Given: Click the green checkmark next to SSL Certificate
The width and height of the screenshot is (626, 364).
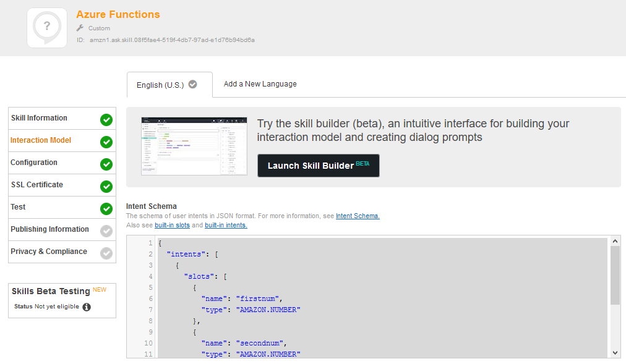Looking at the screenshot, I should coord(106,187).
